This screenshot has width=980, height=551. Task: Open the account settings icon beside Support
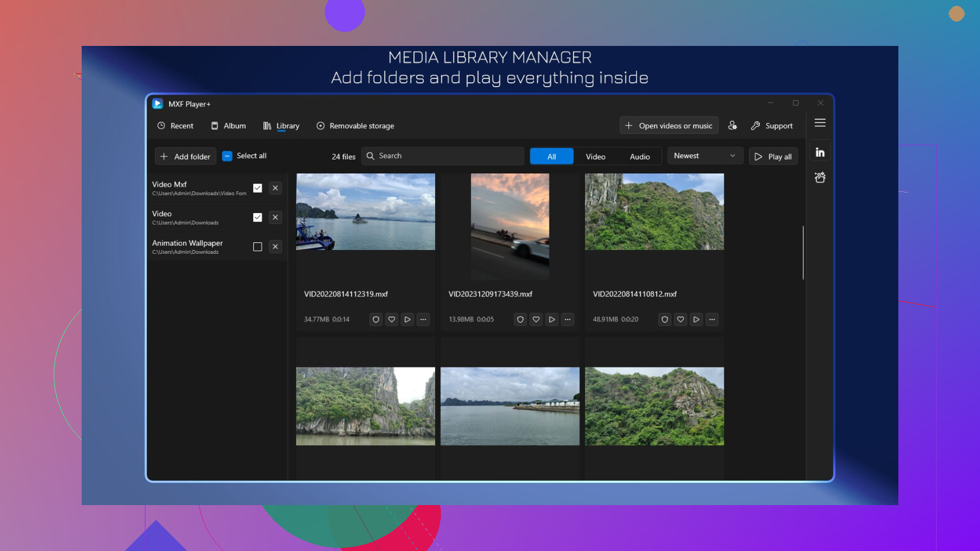[x=732, y=126]
